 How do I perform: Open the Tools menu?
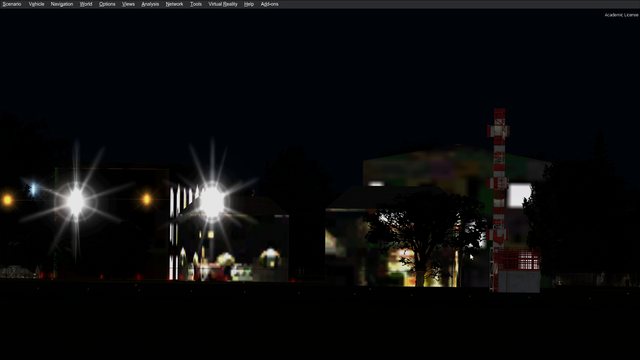[196, 4]
